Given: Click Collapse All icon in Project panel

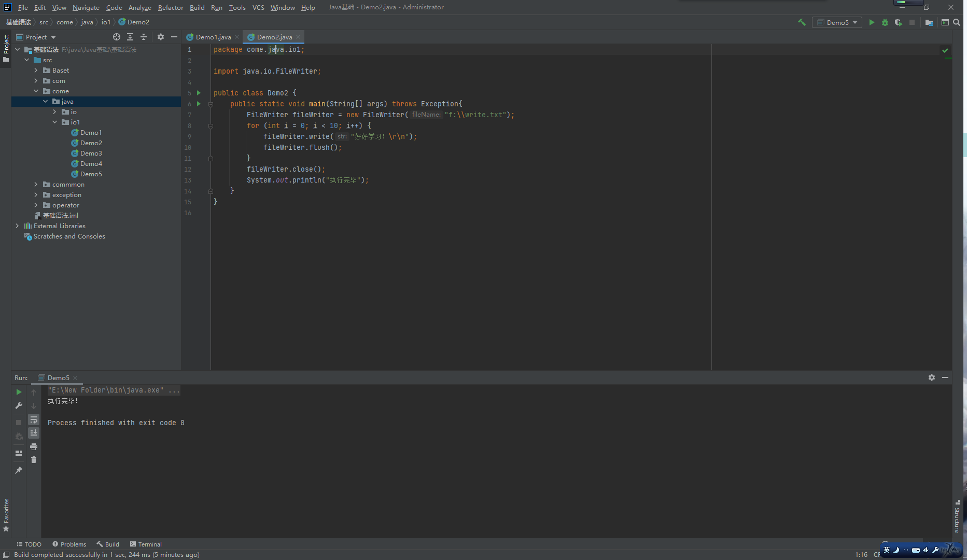Looking at the screenshot, I should coord(144,37).
